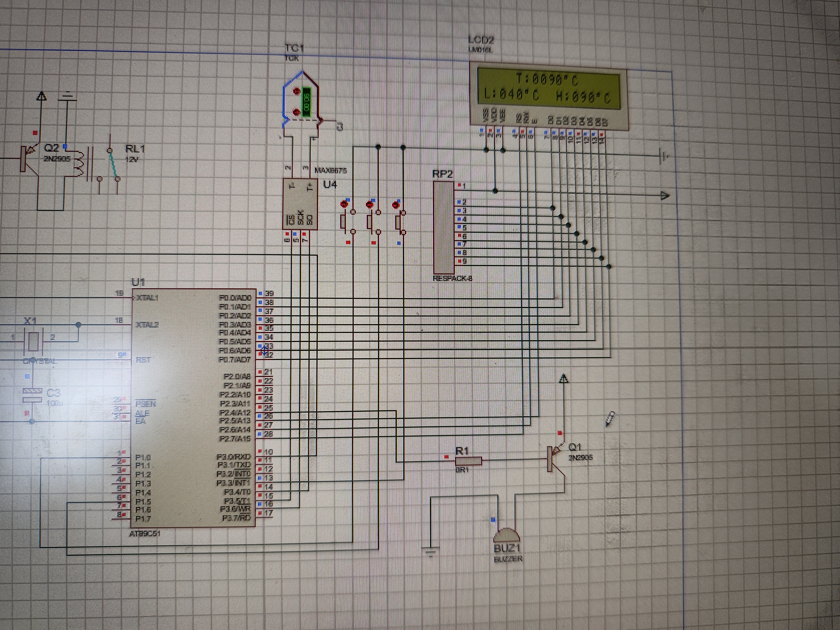Toggle the rightmost push button's red actuator
This screenshot has width=840, height=630.
[395, 205]
